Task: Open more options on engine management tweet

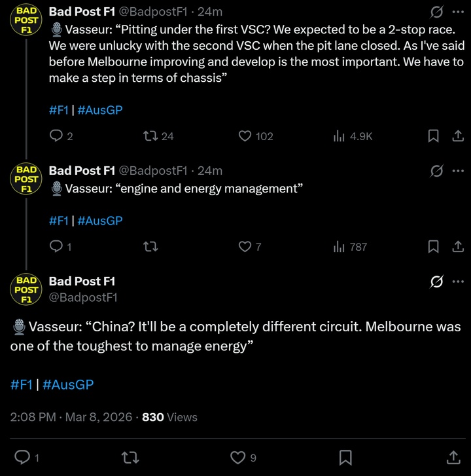Action: point(458,171)
